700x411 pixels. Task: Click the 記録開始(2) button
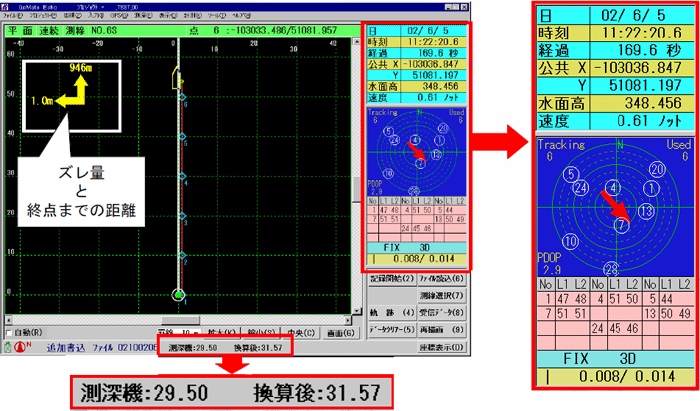point(392,279)
